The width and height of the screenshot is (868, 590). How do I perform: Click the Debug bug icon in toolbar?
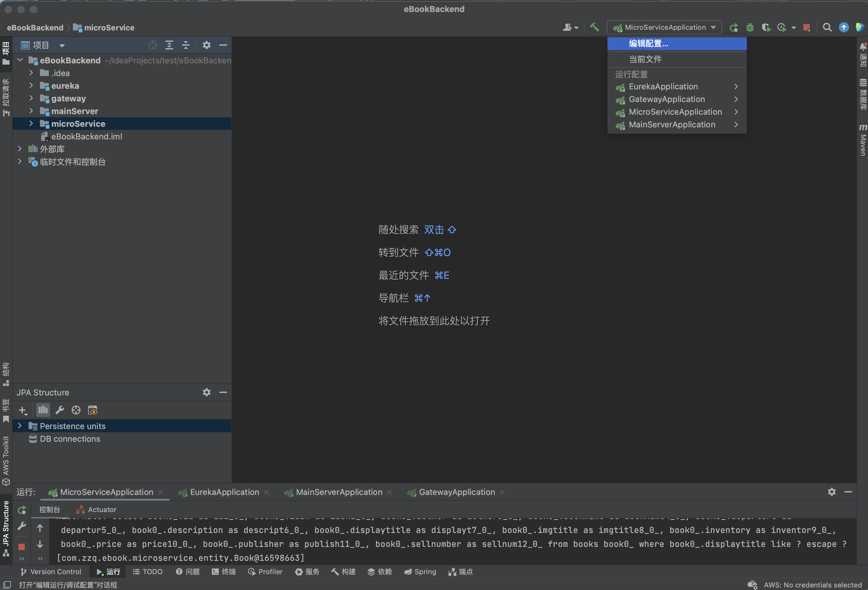[x=750, y=27]
